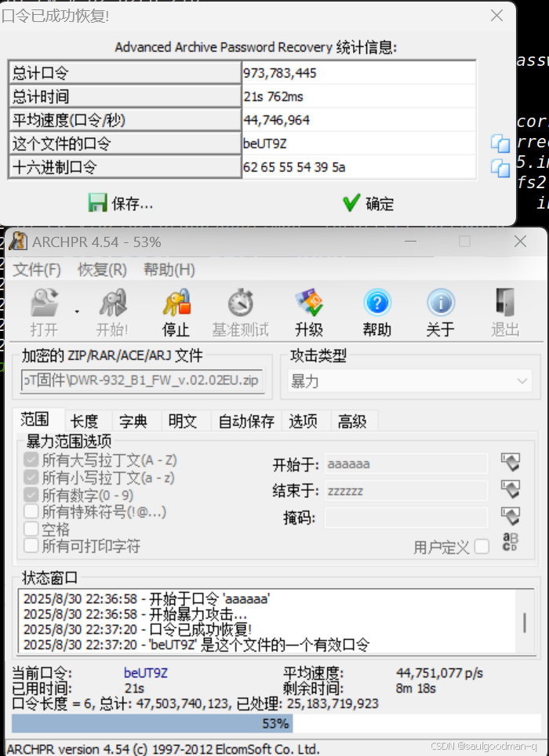This screenshot has width=549, height=756.
Task: Click the encrypted file path field
Action: 142,381
